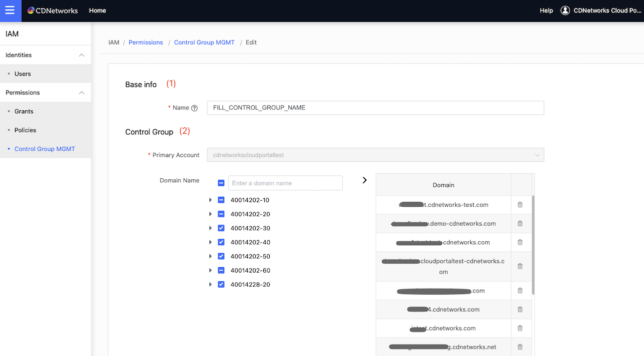Expand the 40014202-50 tree node
The image size is (644, 356).
[210, 256]
